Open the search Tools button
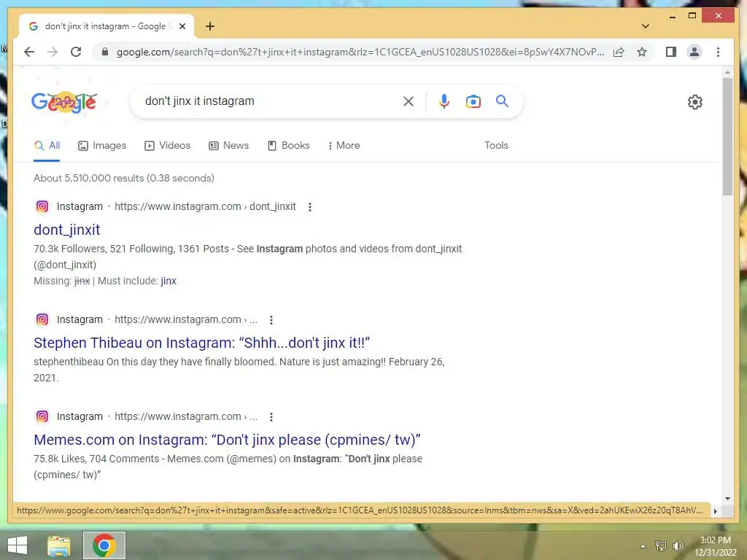 click(496, 145)
